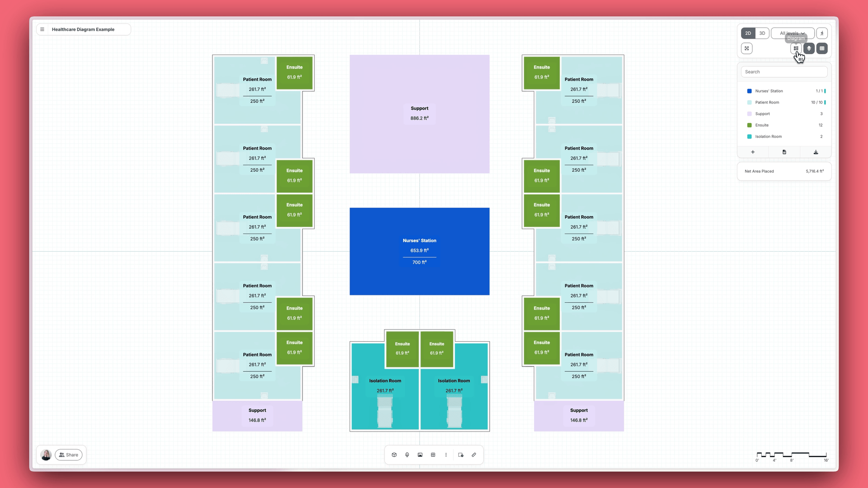This screenshot has height=488, width=868.
Task: Click the Nurses' Station blue color swatch
Action: pyautogui.click(x=749, y=91)
